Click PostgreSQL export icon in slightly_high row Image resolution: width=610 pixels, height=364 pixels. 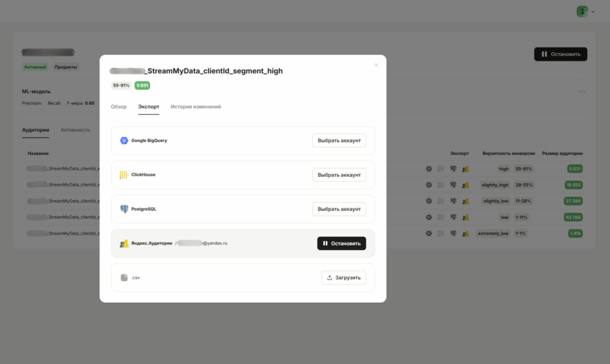[x=453, y=185]
